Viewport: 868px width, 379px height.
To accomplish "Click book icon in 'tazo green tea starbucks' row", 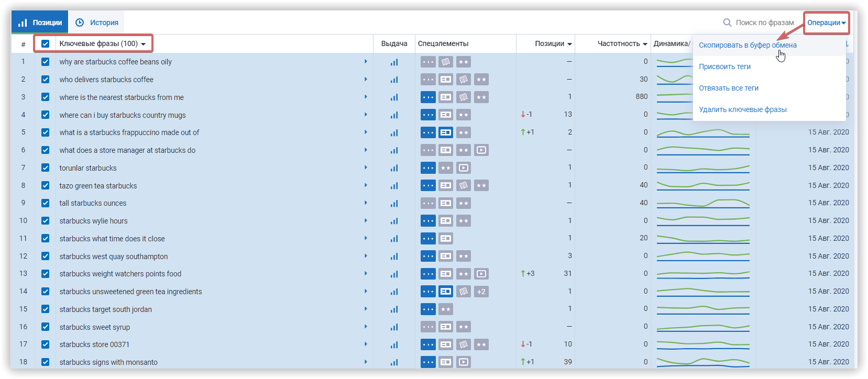I will pos(464,185).
